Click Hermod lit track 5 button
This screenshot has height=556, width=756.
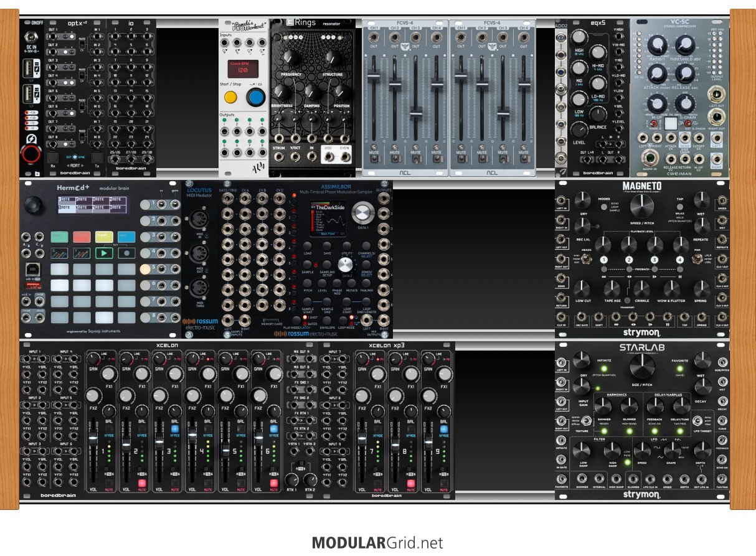[x=145, y=269]
